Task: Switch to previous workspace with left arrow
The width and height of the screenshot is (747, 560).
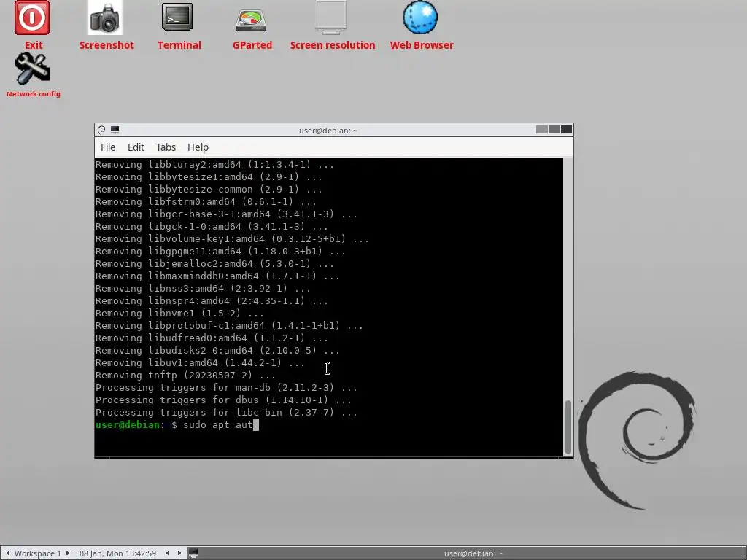Action: coord(7,553)
